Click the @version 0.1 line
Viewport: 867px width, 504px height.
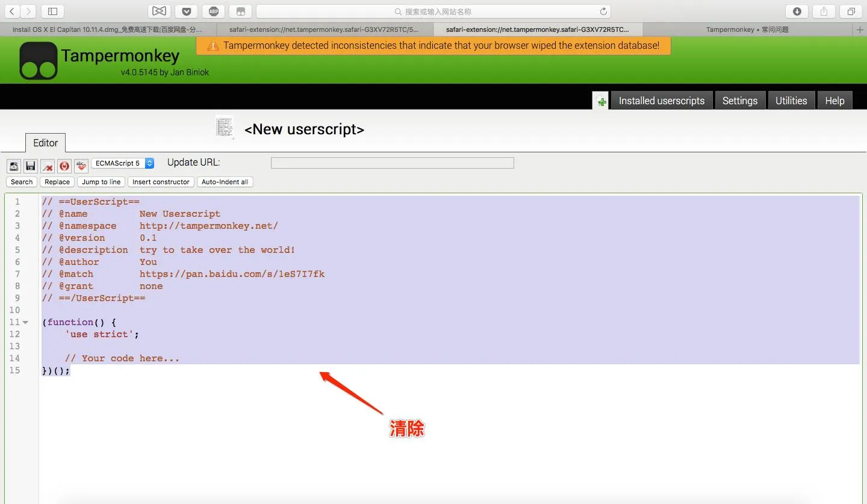click(99, 238)
